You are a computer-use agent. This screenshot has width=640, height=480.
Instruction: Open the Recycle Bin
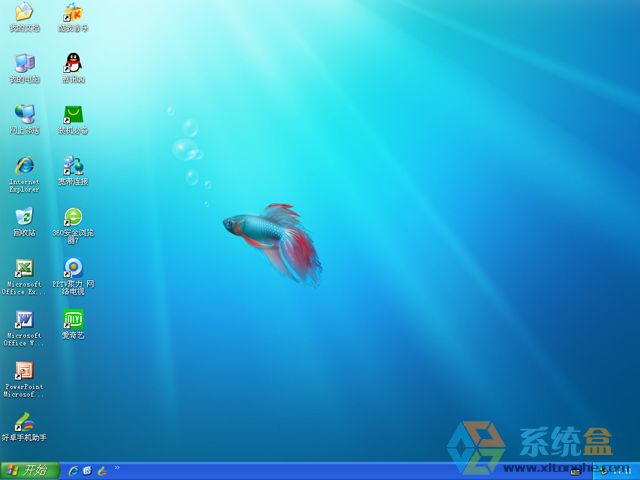(x=24, y=217)
